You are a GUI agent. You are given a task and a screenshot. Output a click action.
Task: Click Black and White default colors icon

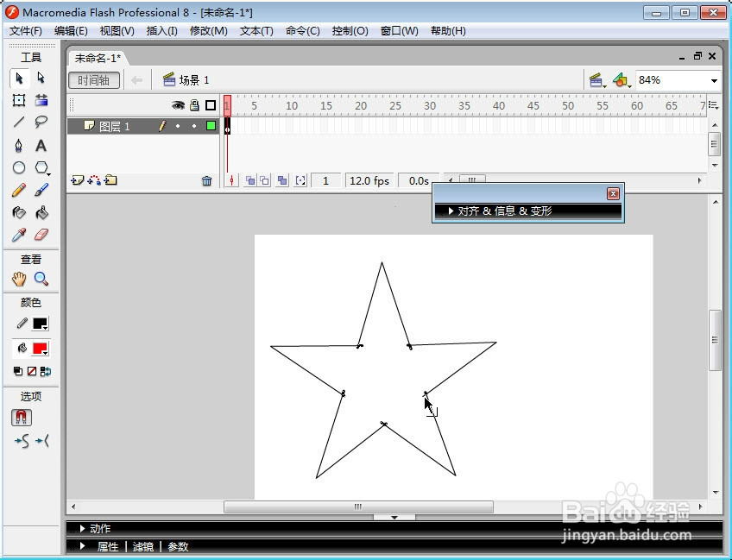click(18, 372)
